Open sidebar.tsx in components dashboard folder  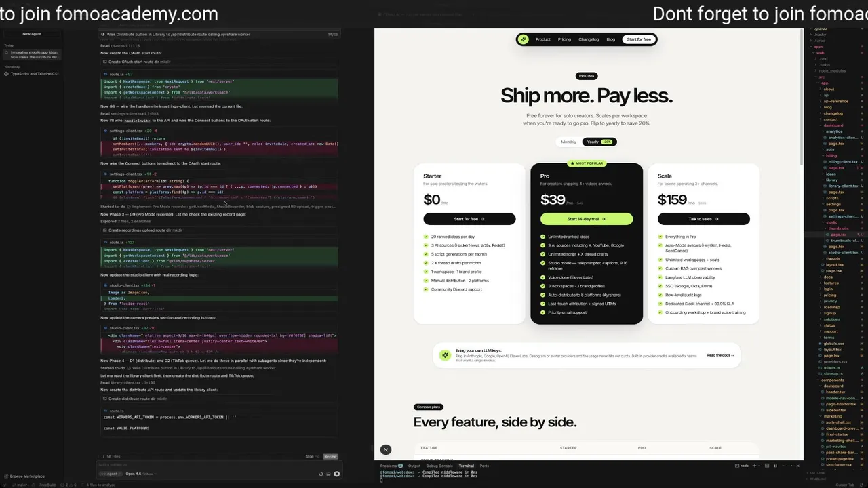tap(835, 410)
